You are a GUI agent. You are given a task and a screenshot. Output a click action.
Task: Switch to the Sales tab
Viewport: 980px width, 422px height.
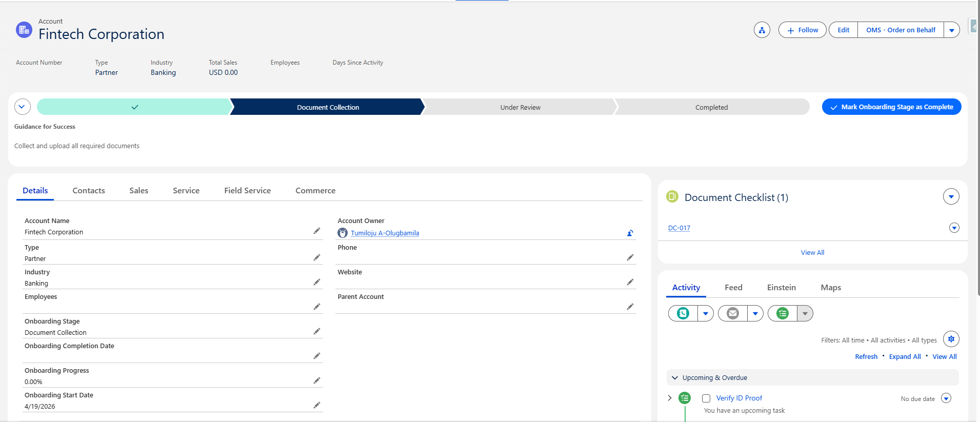[x=139, y=190]
